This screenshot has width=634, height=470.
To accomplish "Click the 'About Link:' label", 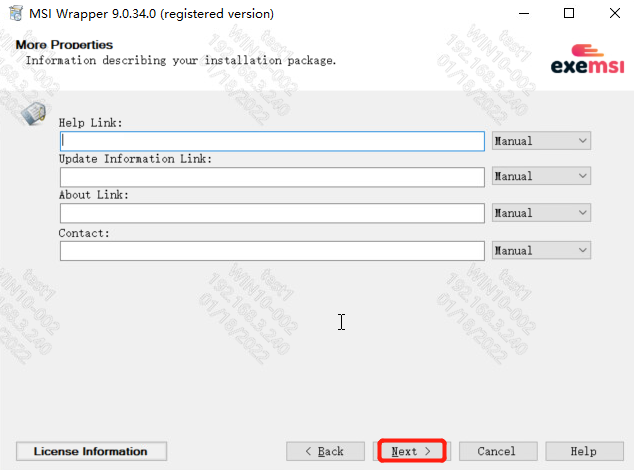I will coord(93,195).
